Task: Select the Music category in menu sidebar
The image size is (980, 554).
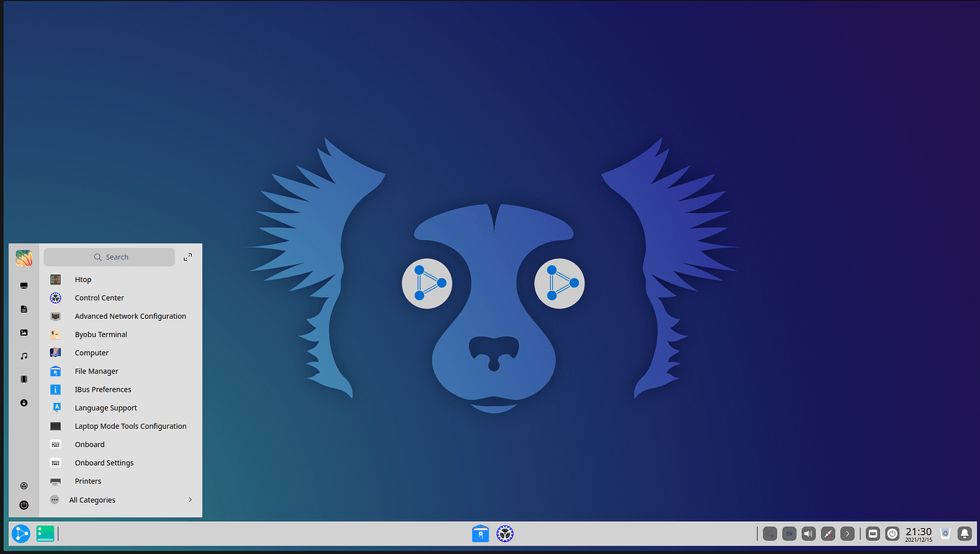Action: click(23, 355)
